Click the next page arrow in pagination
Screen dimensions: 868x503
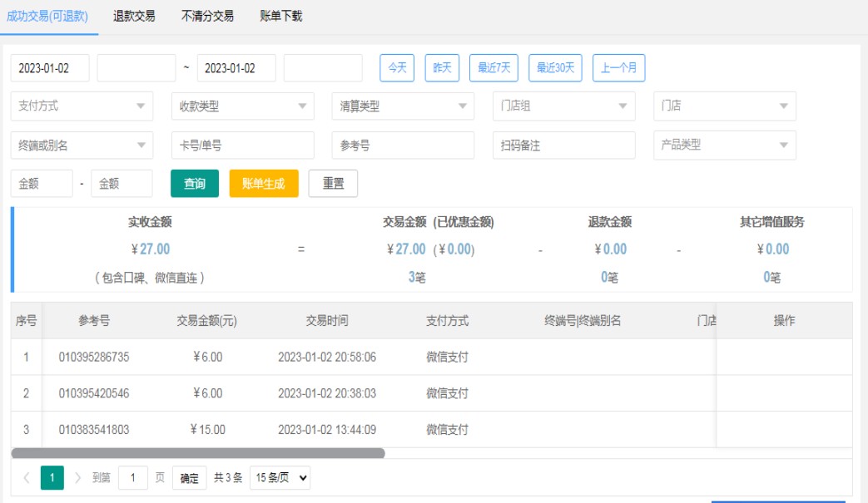[x=78, y=478]
